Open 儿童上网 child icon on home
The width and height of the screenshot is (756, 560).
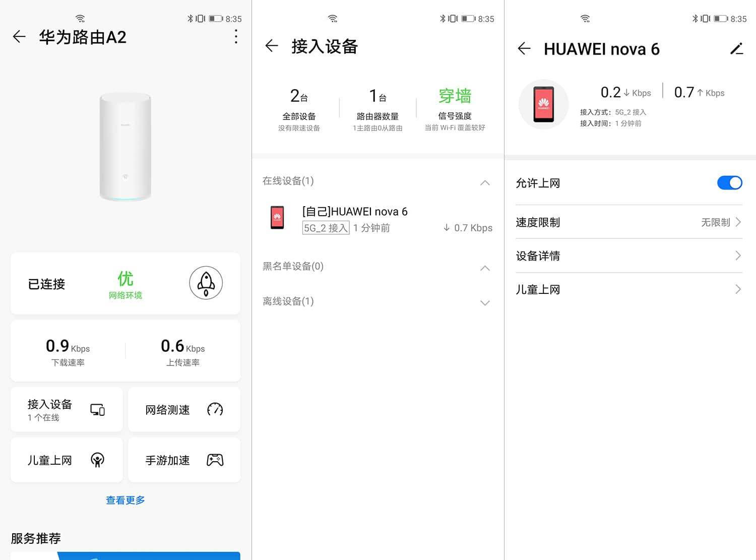click(97, 460)
